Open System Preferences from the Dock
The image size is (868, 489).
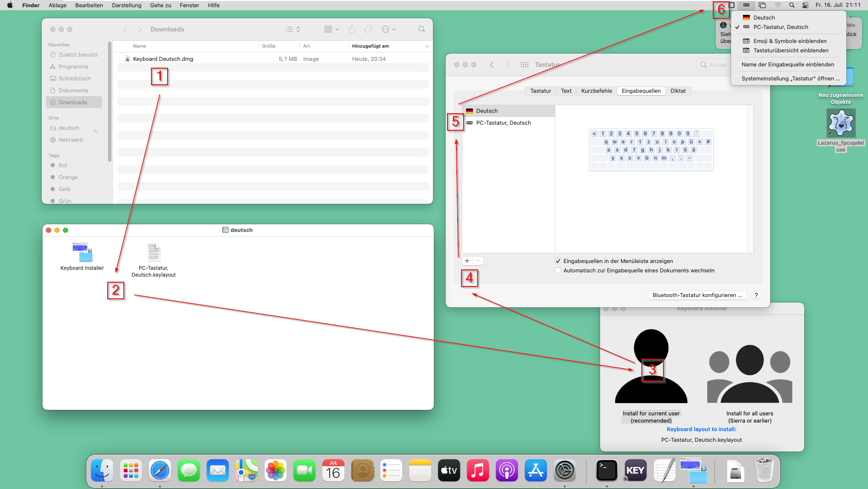pos(565,471)
